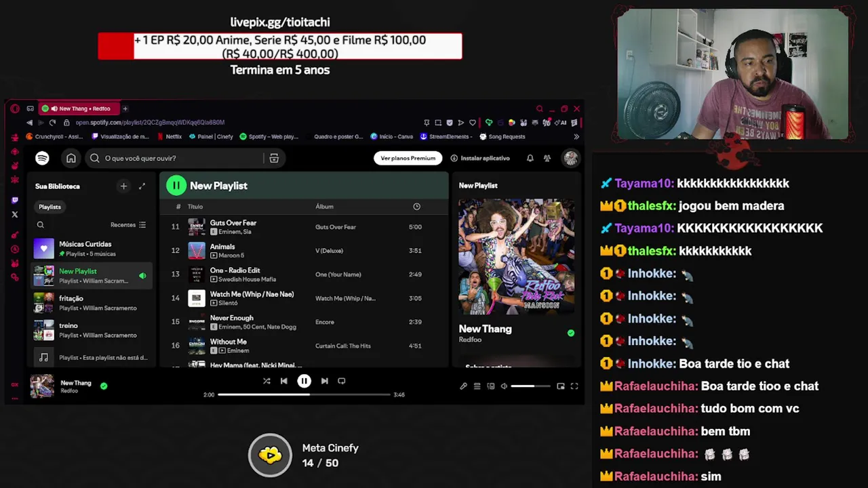
Task: Open Swedish House Mafia artist link
Action: 248,279
